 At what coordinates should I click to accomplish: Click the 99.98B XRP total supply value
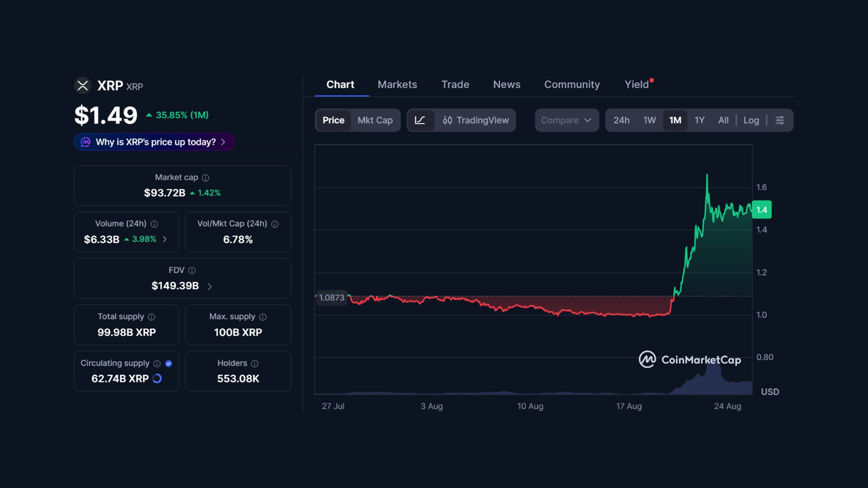[x=127, y=333]
